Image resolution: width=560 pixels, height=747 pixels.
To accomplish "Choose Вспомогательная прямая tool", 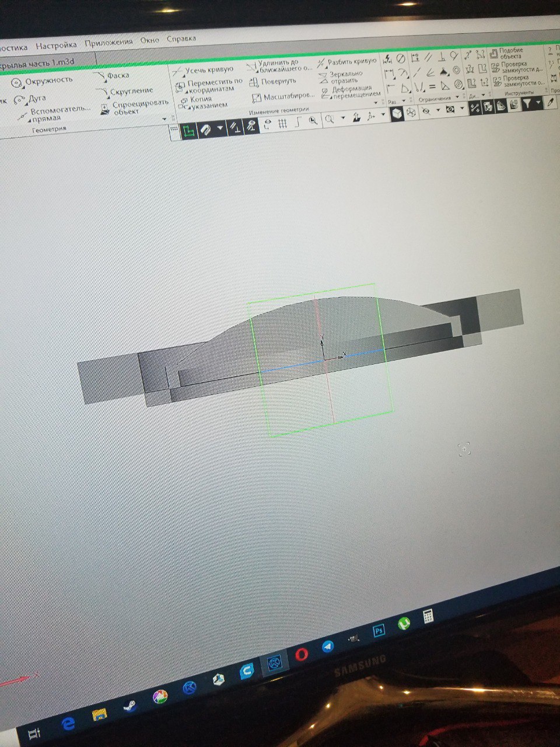I will [x=54, y=113].
